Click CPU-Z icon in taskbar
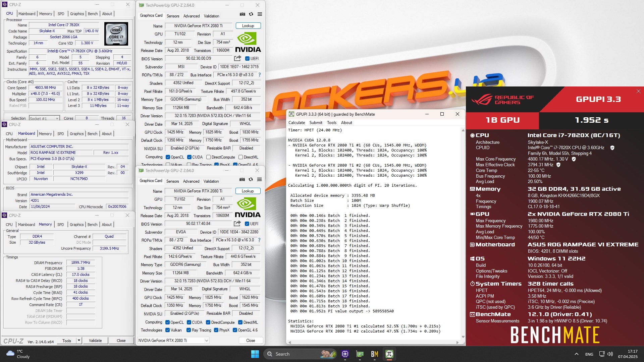644x362 pixels. click(x=345, y=354)
